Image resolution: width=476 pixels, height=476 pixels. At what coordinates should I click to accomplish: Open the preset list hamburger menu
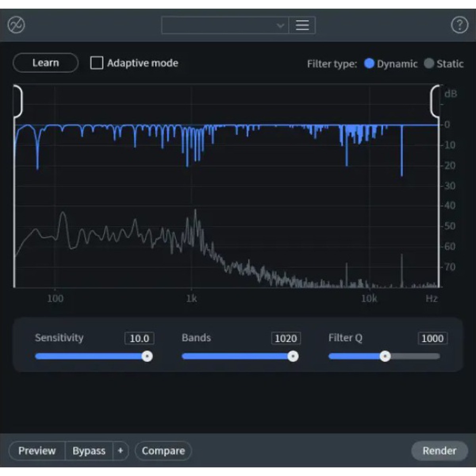302,25
